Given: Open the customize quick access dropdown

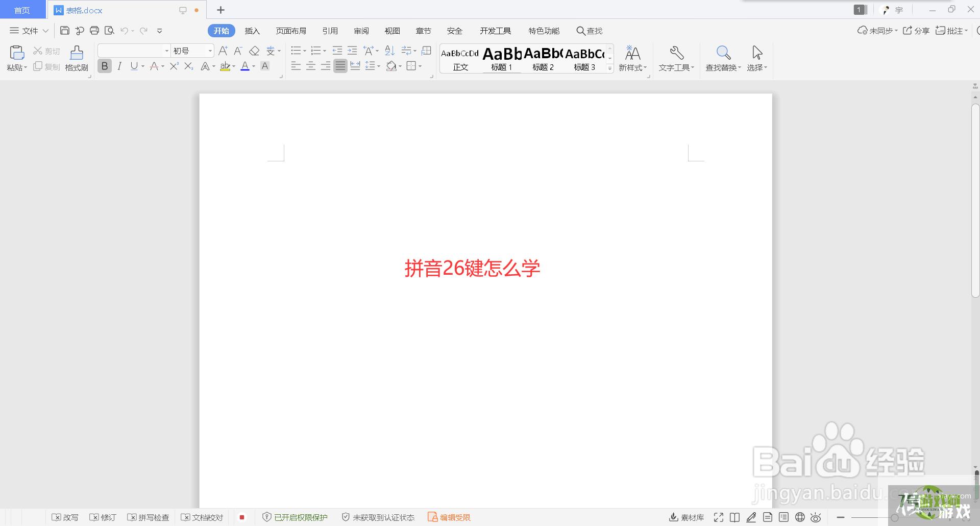Looking at the screenshot, I should coord(159,31).
